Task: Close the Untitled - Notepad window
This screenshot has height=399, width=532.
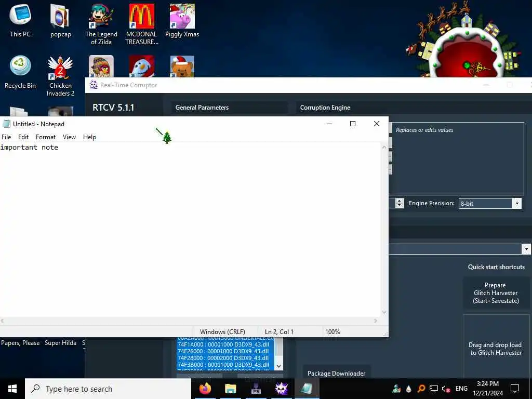Action: 377,124
